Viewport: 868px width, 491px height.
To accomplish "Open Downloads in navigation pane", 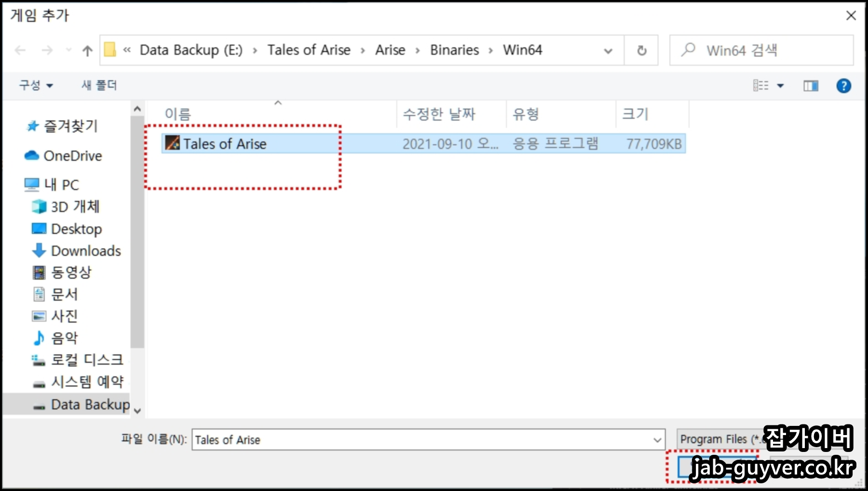I will pos(76,251).
